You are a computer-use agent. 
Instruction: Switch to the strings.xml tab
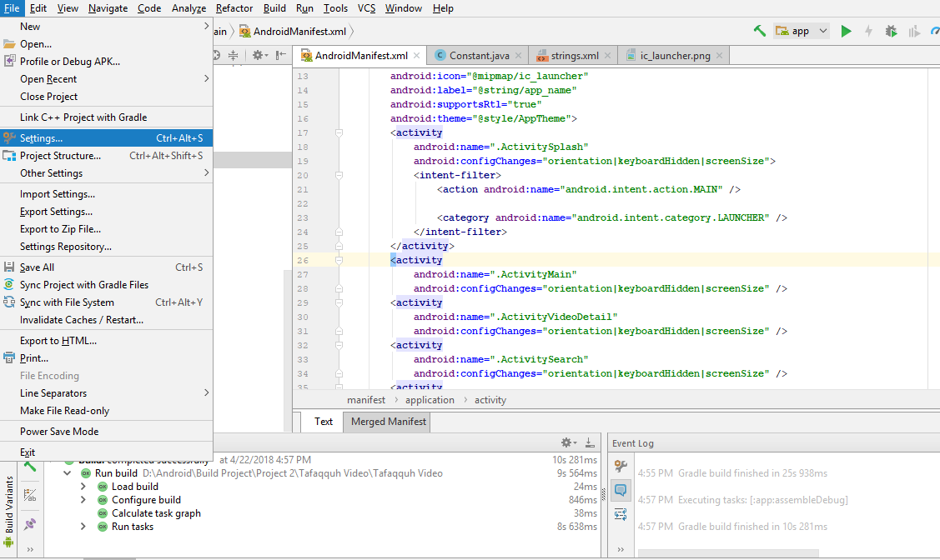574,56
